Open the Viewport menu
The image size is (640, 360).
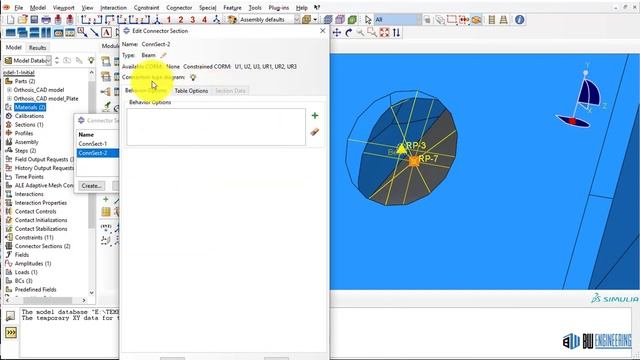(x=64, y=7)
